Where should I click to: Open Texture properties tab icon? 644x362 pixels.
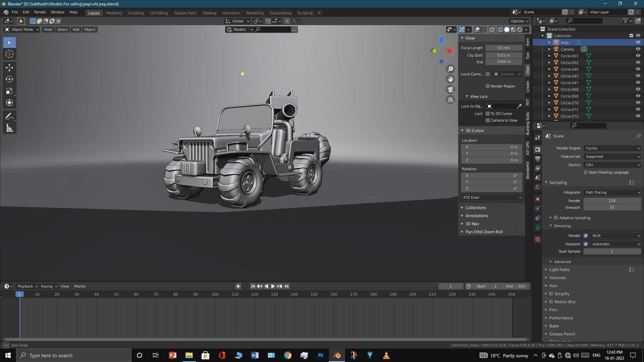[538, 239]
